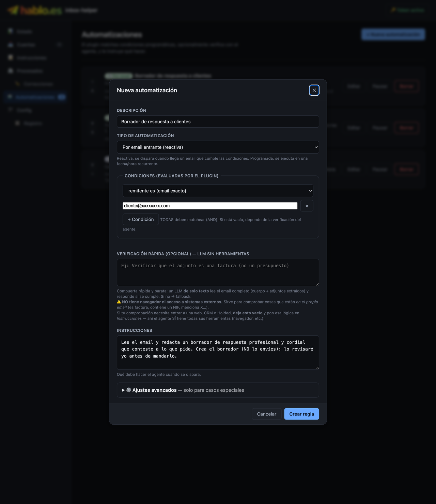Focus the Instrucciones text area
This screenshot has height=504, width=436.
tap(218, 352)
